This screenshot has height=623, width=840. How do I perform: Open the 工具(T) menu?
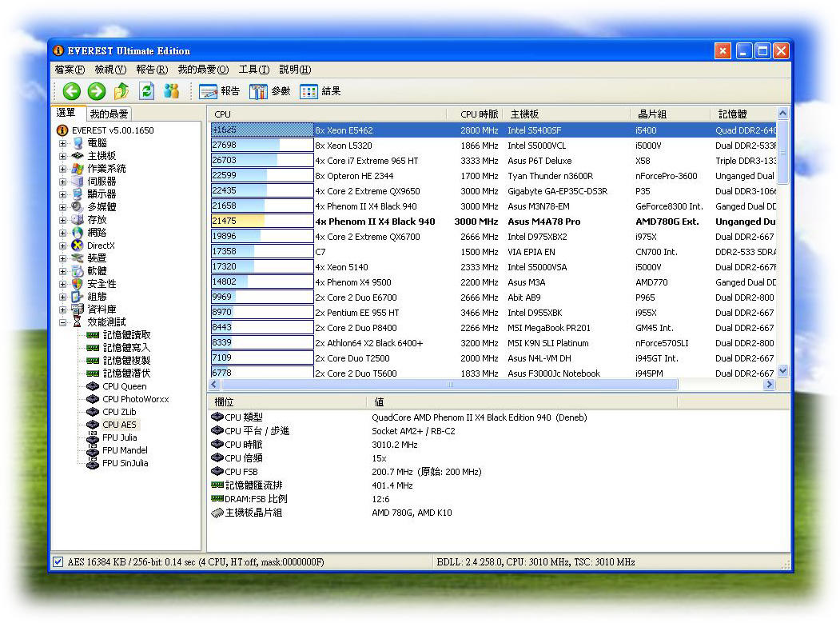(253, 70)
